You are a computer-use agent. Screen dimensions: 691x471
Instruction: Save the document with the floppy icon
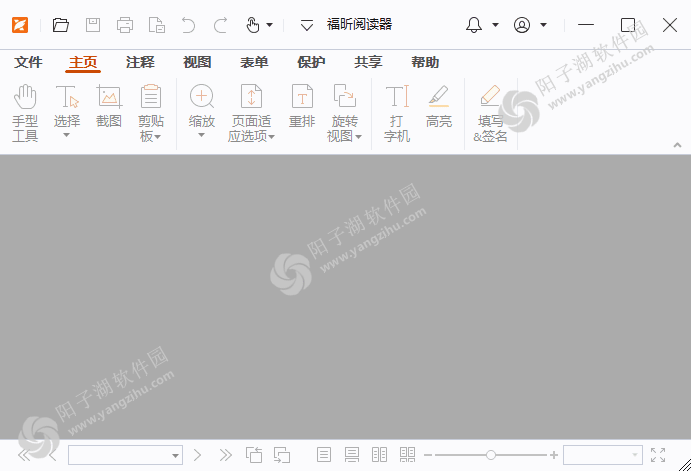coord(93,25)
